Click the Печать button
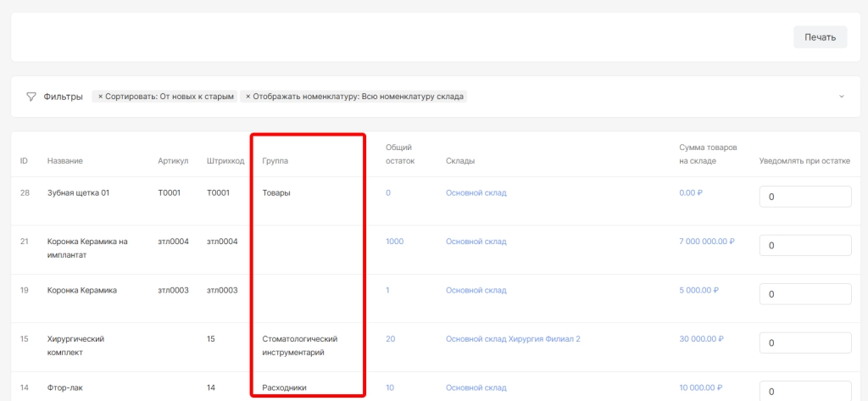This screenshot has height=401, width=868. point(820,37)
